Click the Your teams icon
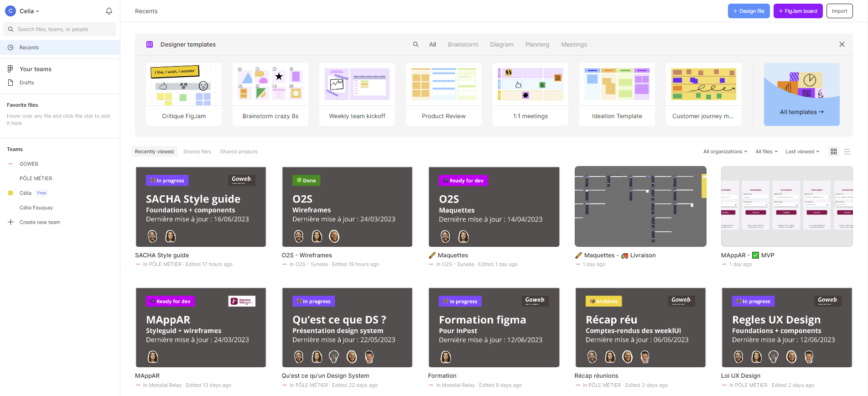Screen dimensions: 868x396 point(10,69)
